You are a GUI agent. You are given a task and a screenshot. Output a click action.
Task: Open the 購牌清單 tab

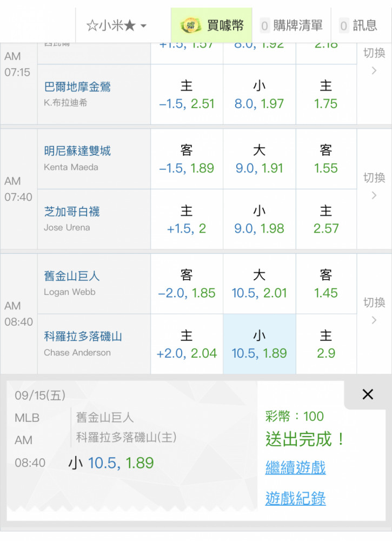(291, 25)
